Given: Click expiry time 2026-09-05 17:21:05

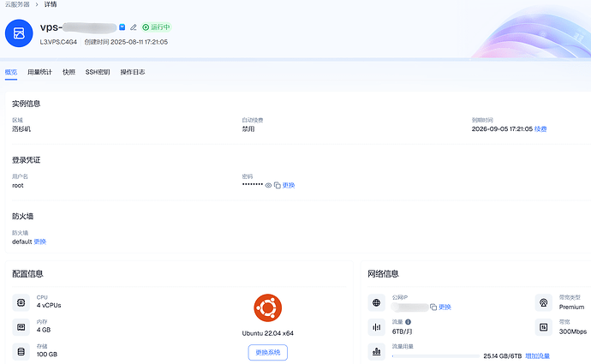Looking at the screenshot, I should [502, 128].
